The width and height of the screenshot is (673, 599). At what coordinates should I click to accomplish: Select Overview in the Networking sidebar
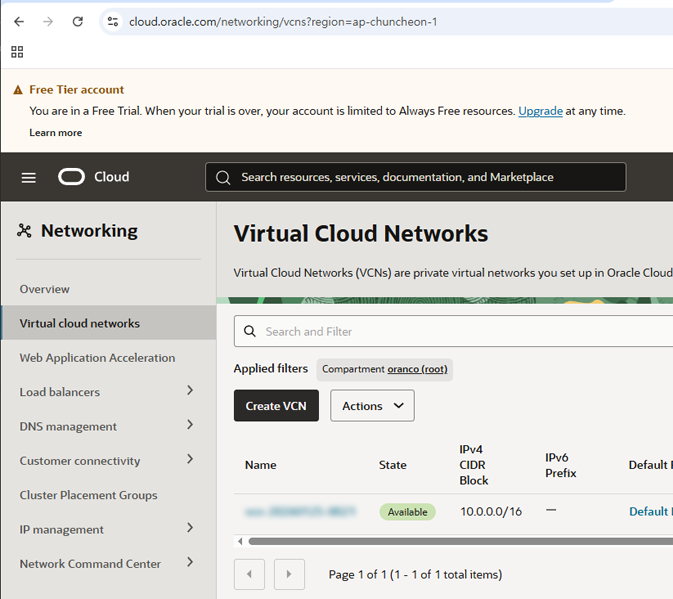tap(45, 289)
